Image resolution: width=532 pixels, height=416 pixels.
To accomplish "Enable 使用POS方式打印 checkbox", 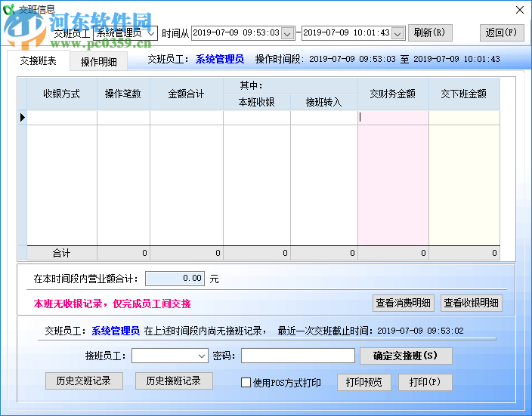I will [x=246, y=383].
